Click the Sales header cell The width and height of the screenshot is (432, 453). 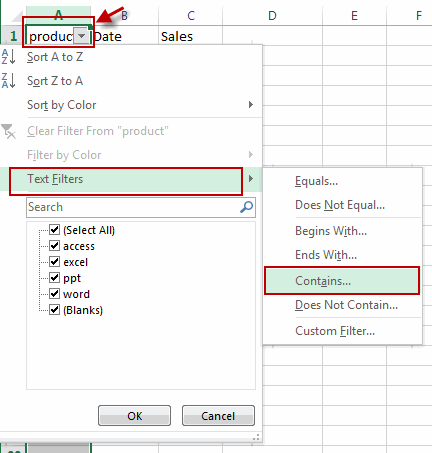click(191, 36)
